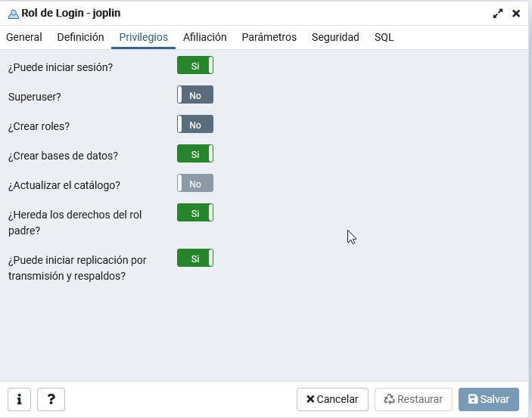Save changes with the Salvar button
Image resolution: width=532 pixels, height=418 pixels.
[x=488, y=399]
